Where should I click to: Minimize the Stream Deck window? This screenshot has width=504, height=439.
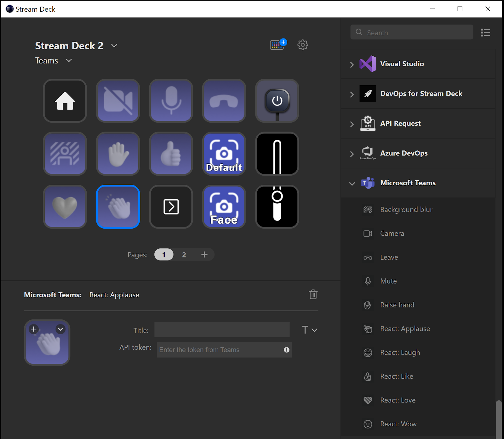(432, 9)
